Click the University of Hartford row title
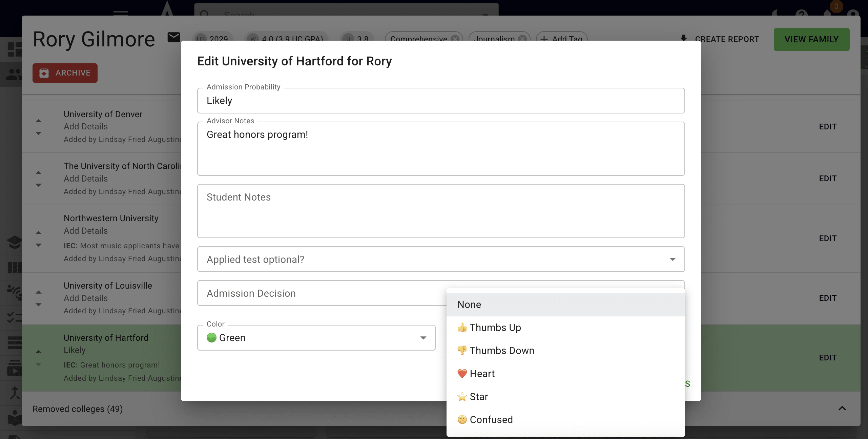Screen dimensions: 868x439 click(106, 338)
